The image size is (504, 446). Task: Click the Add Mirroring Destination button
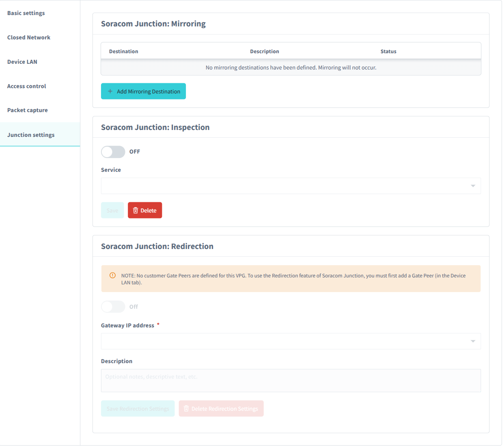click(x=143, y=91)
